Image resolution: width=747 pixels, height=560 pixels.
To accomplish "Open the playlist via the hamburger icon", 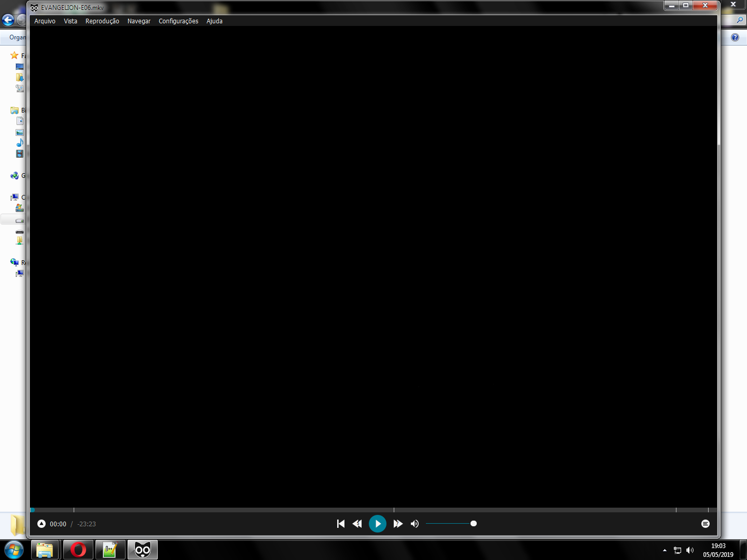I will [706, 524].
